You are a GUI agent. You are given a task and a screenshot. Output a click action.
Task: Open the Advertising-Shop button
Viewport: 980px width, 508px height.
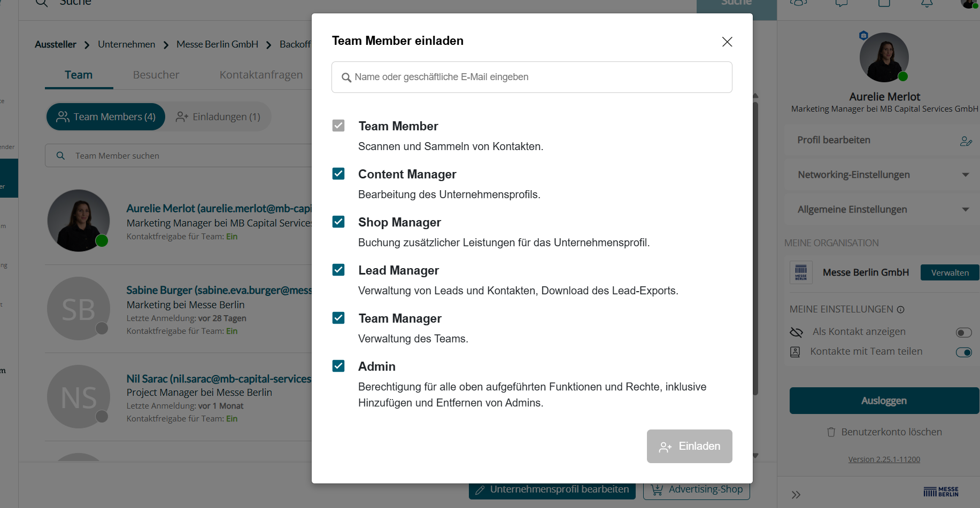click(697, 489)
